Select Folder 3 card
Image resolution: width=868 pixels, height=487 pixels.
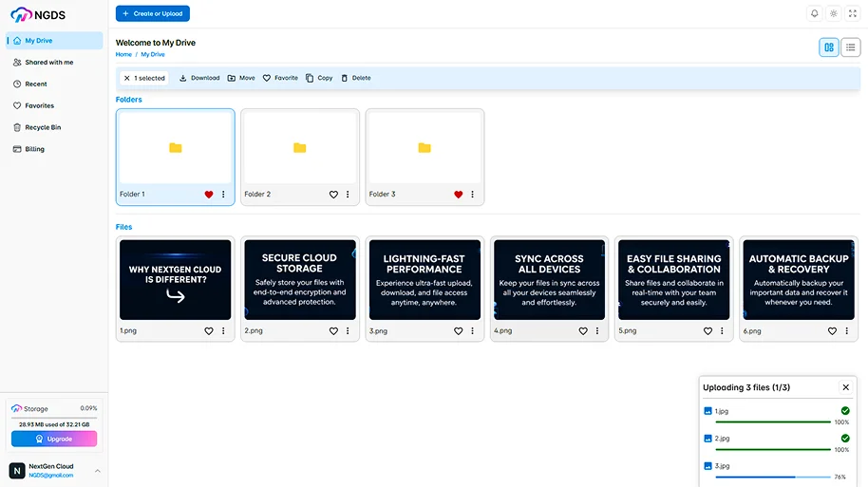(425, 158)
